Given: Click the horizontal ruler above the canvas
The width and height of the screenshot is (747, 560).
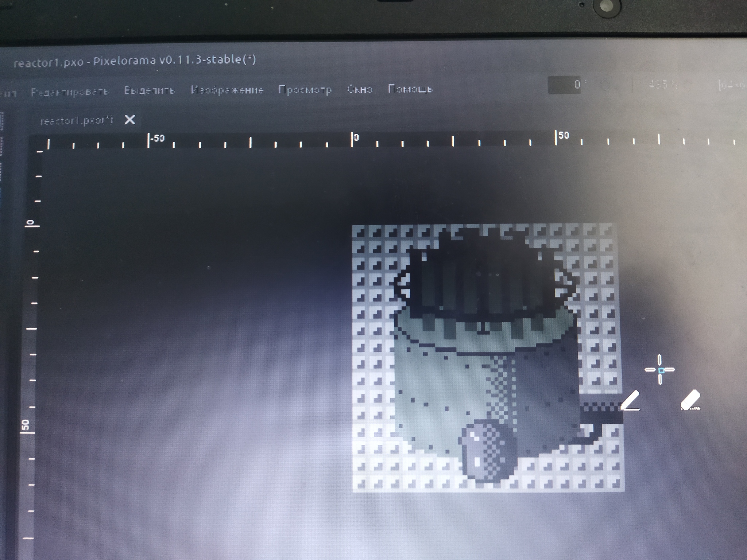Looking at the screenshot, I should click(x=388, y=140).
